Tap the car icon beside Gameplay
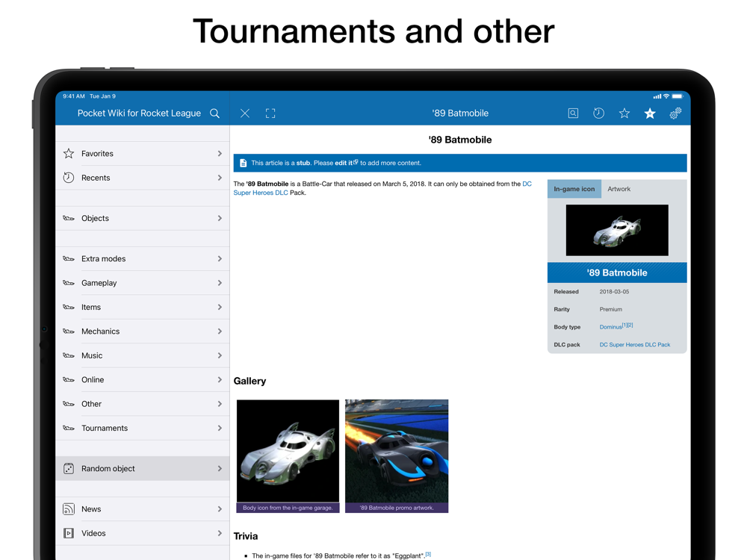Screen dimensions: 747x560 pos(69,283)
